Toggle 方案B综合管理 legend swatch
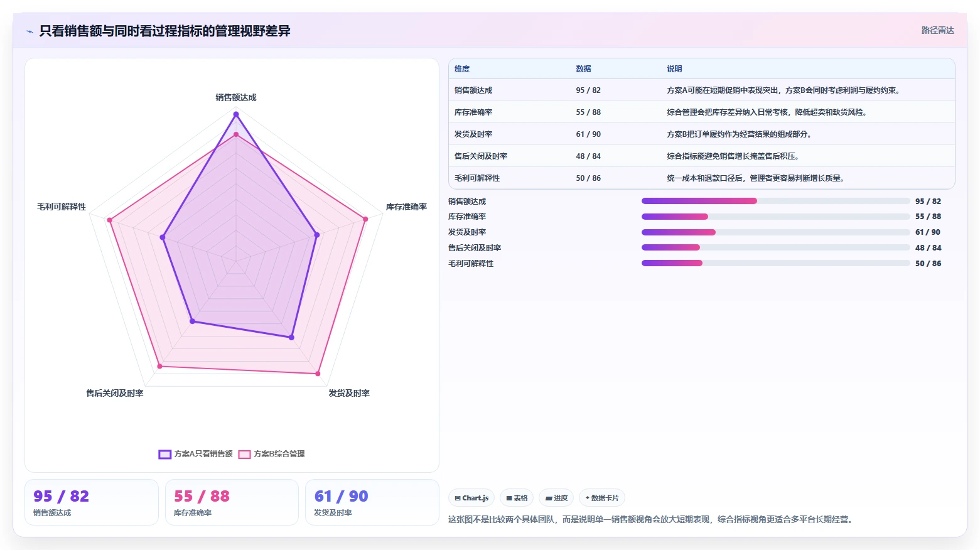Viewport: 980px width, 550px height. (245, 455)
